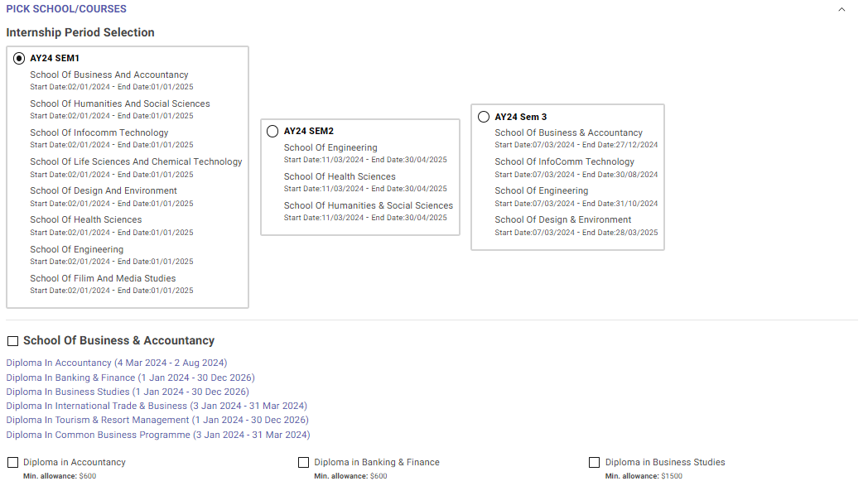Select the AY24 SEM2 radio button
The width and height of the screenshot is (868, 486).
click(x=273, y=131)
